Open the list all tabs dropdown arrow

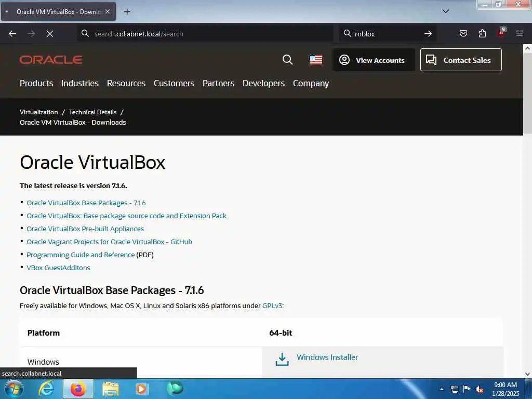point(446,11)
